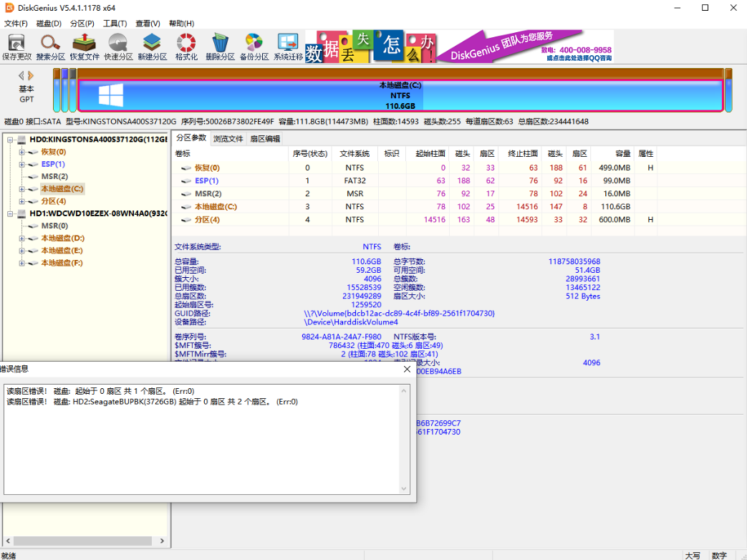Screen dimensions: 747x560
Task: Close the 错误信息 error dialog
Action: click(407, 369)
